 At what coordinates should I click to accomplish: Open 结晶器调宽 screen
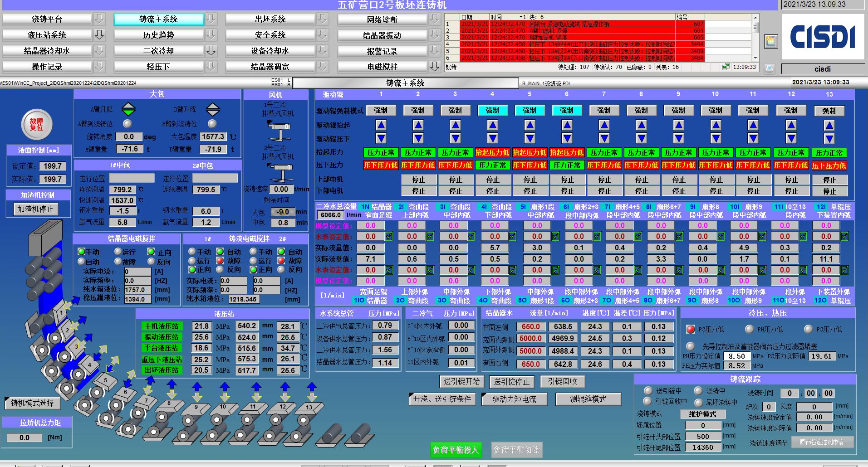pyautogui.click(x=270, y=67)
